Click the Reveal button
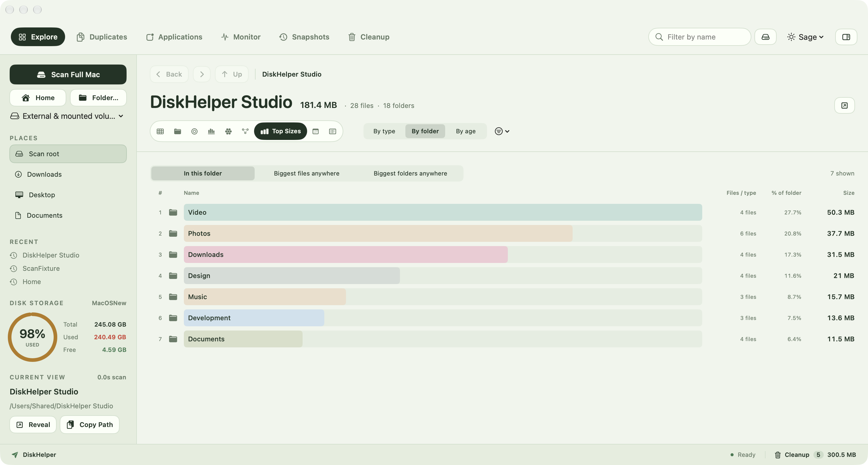Image resolution: width=868 pixels, height=465 pixels. (x=33, y=425)
